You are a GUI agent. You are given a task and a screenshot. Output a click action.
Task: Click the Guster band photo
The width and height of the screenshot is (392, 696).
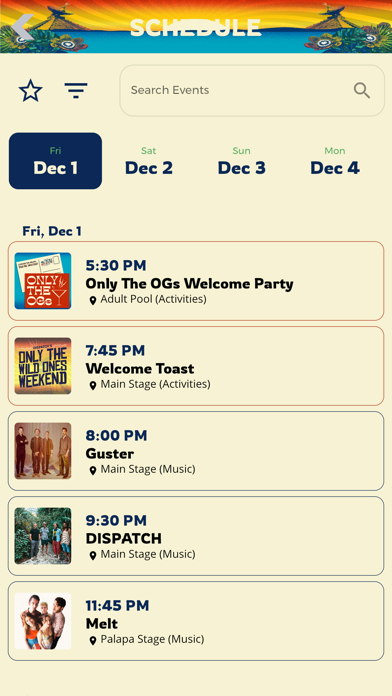tap(43, 451)
